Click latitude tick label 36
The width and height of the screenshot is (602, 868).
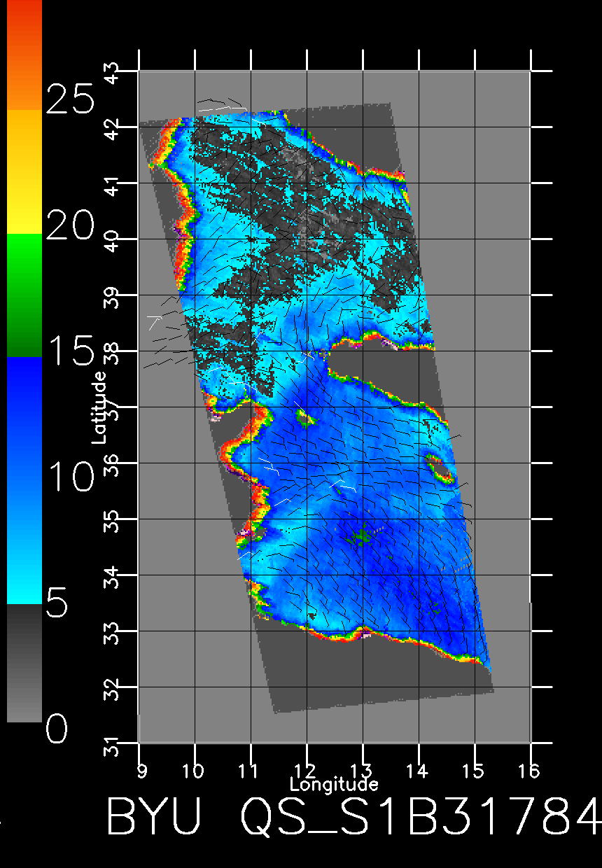111,464
